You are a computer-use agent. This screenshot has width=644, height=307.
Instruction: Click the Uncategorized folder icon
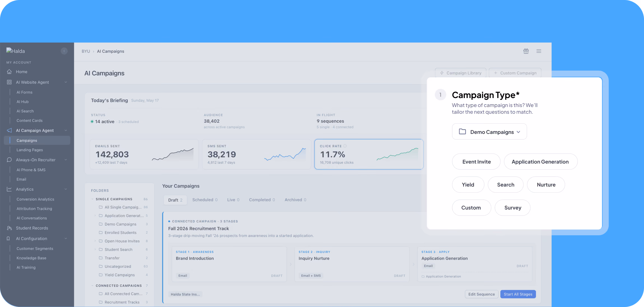101,266
